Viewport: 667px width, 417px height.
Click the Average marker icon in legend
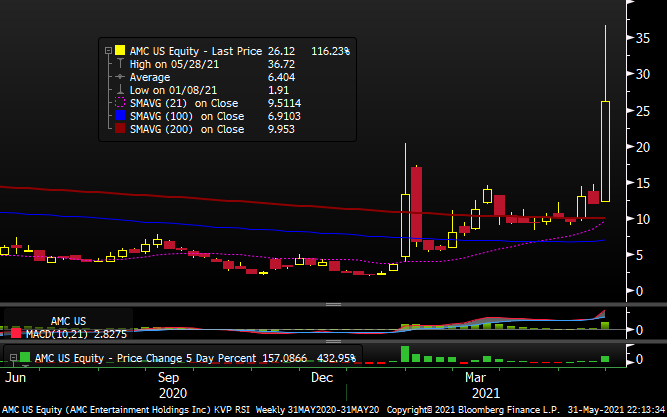pos(120,77)
